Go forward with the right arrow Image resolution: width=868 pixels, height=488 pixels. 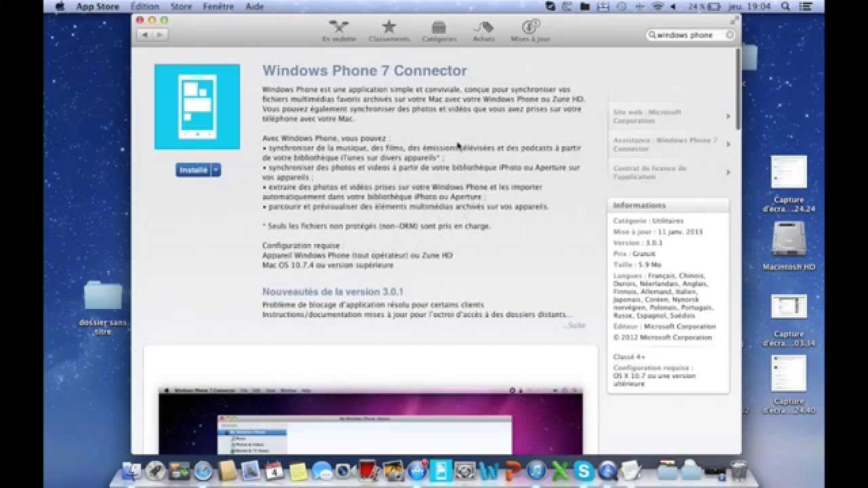tap(160, 35)
